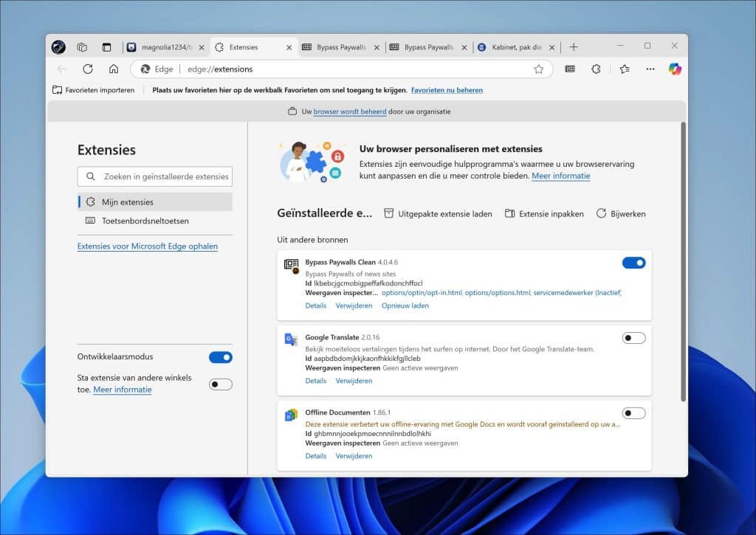Image resolution: width=756 pixels, height=535 pixels.
Task: Click Opnieuw laden for Bypass Paywalls
Action: click(405, 306)
